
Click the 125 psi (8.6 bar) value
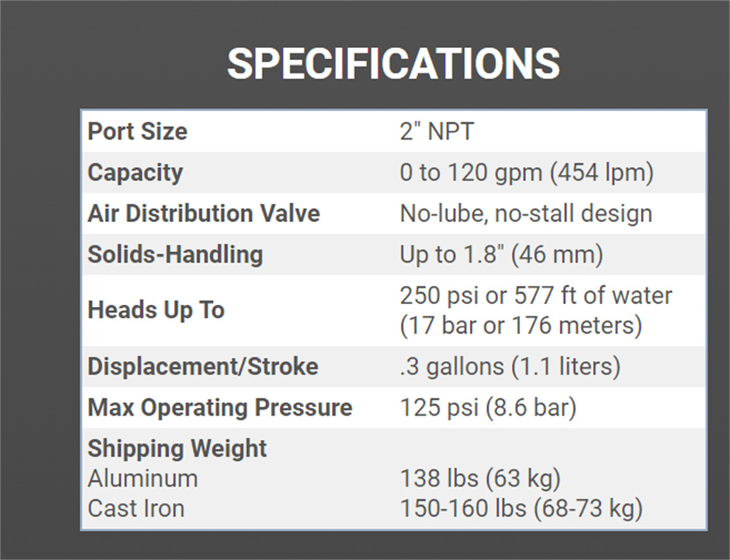[488, 408]
